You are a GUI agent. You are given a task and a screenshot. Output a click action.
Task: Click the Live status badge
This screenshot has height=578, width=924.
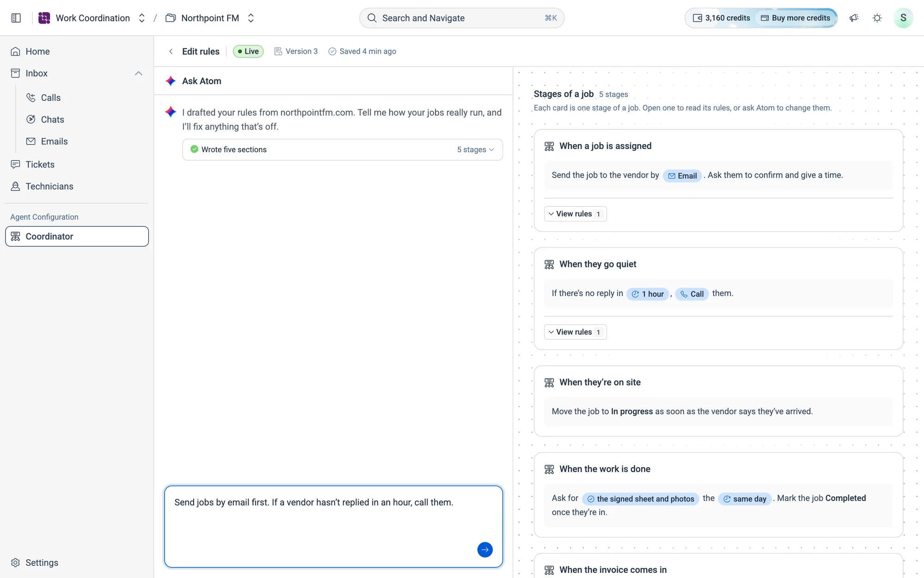pyautogui.click(x=248, y=51)
